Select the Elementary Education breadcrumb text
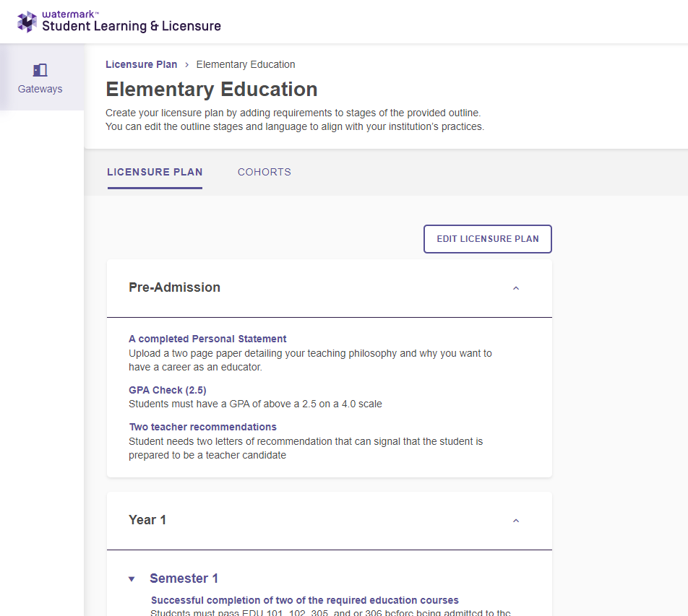Screen dimensions: 688x616 245,64
